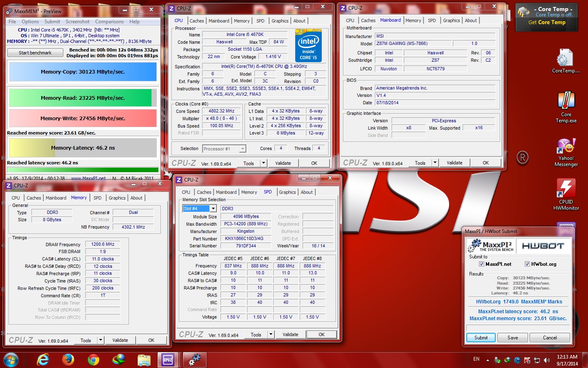Open MaxxMEM Screenshot menu

pyautogui.click(x=78, y=22)
